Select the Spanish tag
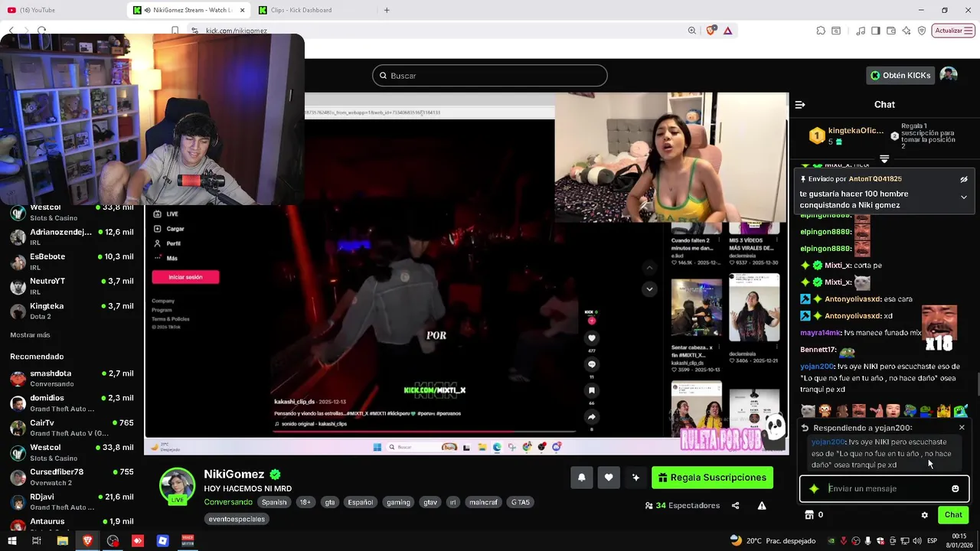Screen dimensions: 980x551 273,502
